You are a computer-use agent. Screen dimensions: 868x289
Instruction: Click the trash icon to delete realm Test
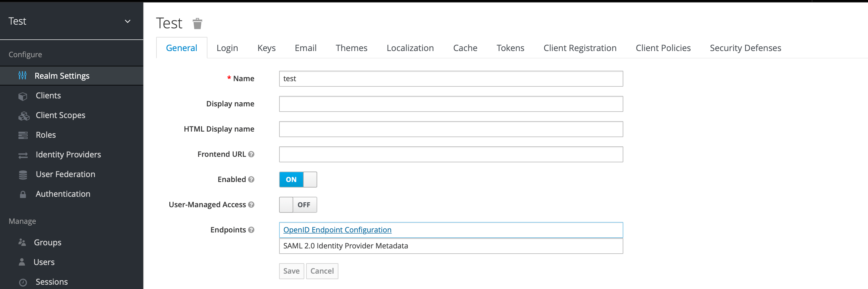coord(197,23)
